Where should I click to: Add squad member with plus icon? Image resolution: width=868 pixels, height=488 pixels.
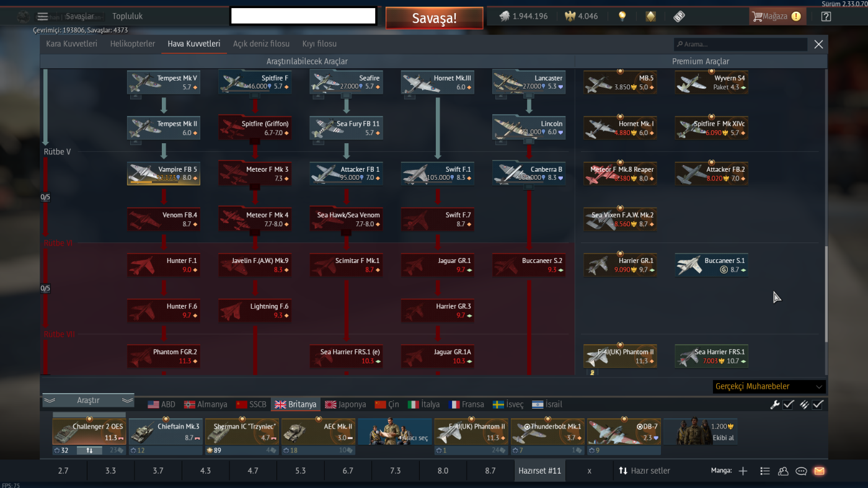[743, 471]
